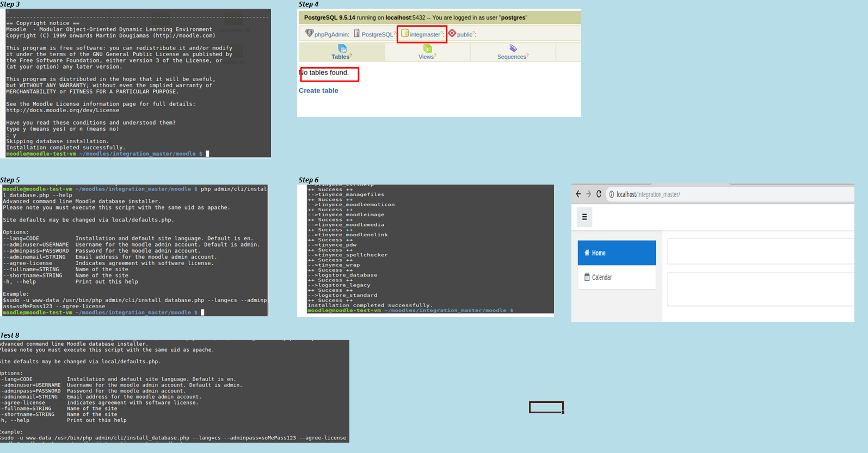The height and width of the screenshot is (453, 868).
Task: Reload the localhost integration_master page
Action: pyautogui.click(x=599, y=194)
